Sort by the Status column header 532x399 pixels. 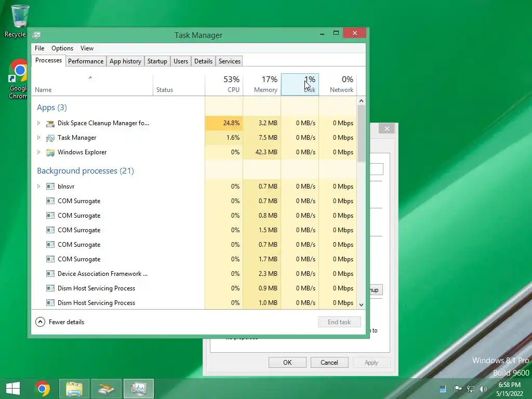point(179,85)
